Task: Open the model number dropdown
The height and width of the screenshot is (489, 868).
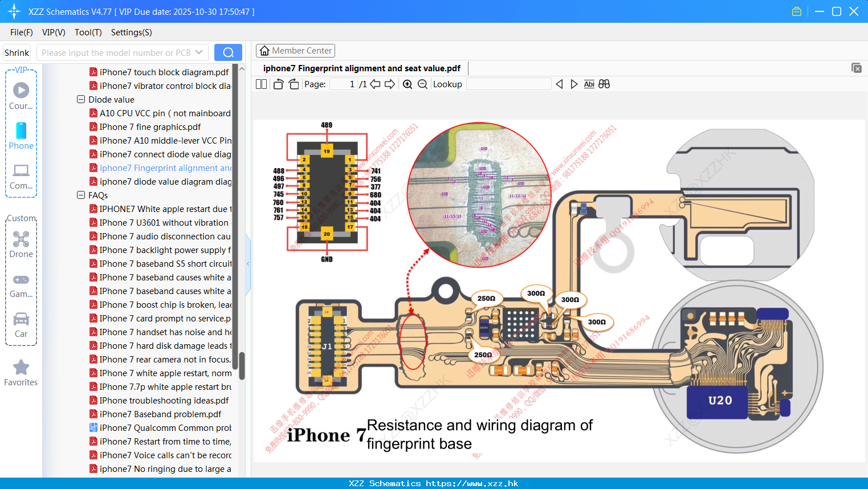Action: (x=199, y=52)
